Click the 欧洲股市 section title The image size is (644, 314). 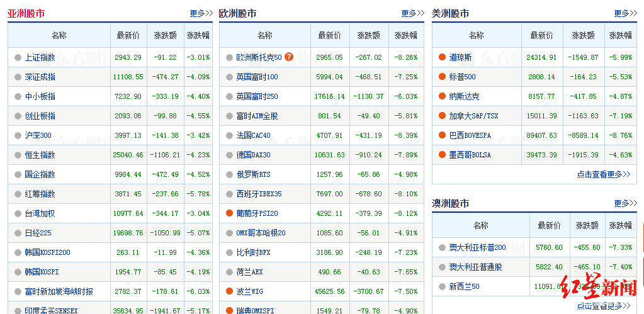pyautogui.click(x=237, y=14)
